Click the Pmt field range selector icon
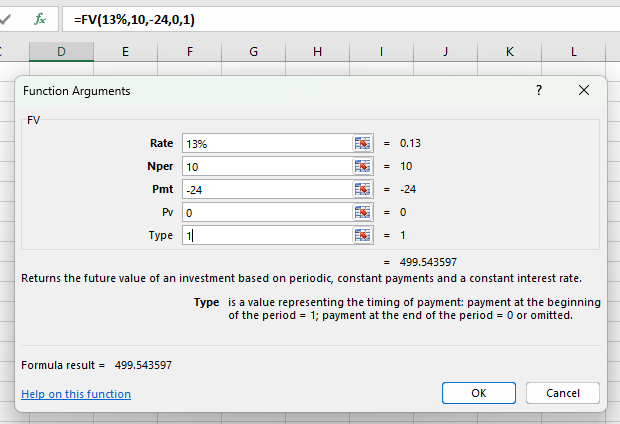Viewport: 620px width, 424px height. coord(362,189)
